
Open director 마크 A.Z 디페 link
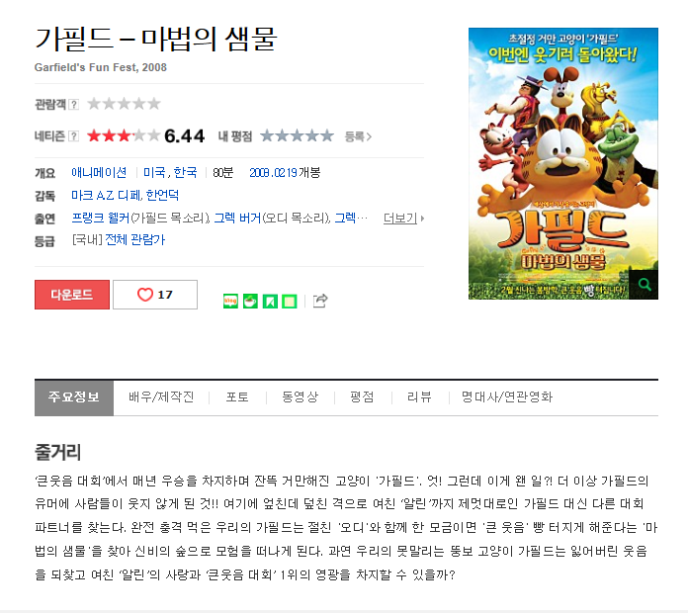click(x=106, y=195)
